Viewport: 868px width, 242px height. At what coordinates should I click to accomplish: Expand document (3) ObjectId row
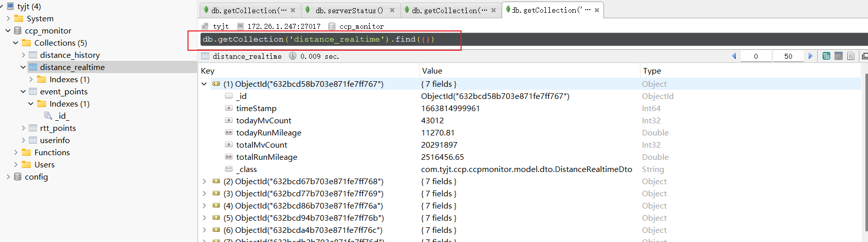(204, 194)
